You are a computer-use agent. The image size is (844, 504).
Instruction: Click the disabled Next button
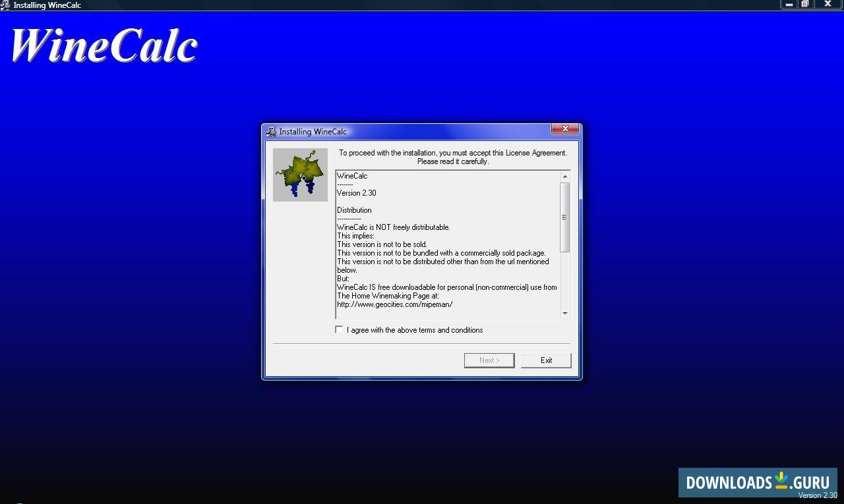(489, 360)
